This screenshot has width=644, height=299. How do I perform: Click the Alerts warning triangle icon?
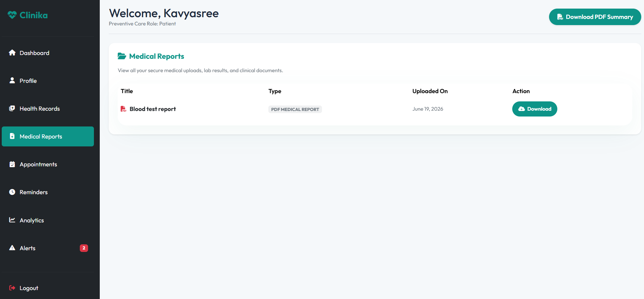[x=12, y=248]
